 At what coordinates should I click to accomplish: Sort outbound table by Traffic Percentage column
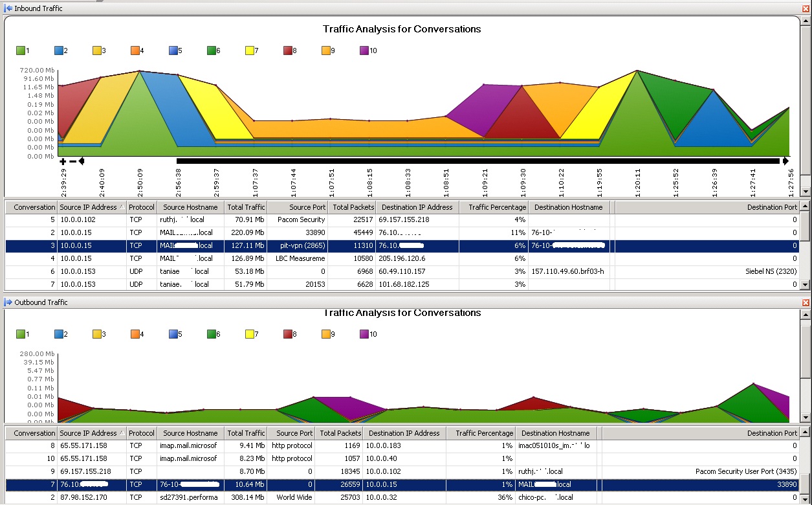pyautogui.click(x=481, y=432)
